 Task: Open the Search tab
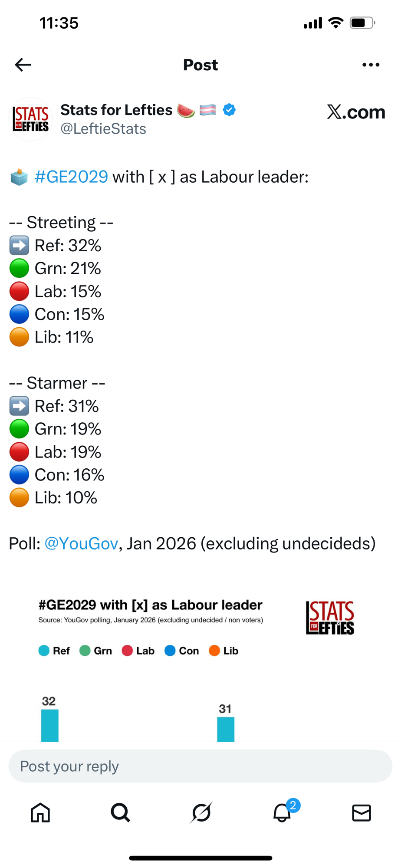point(120,813)
